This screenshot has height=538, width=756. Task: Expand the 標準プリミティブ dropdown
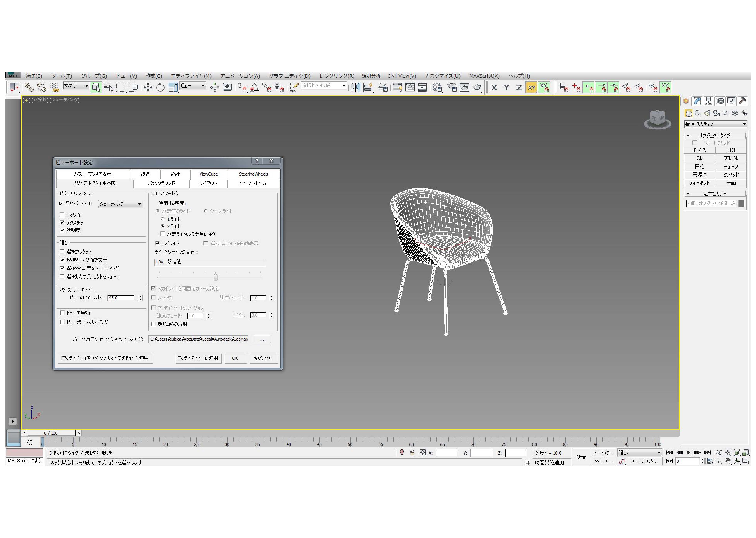point(715,124)
